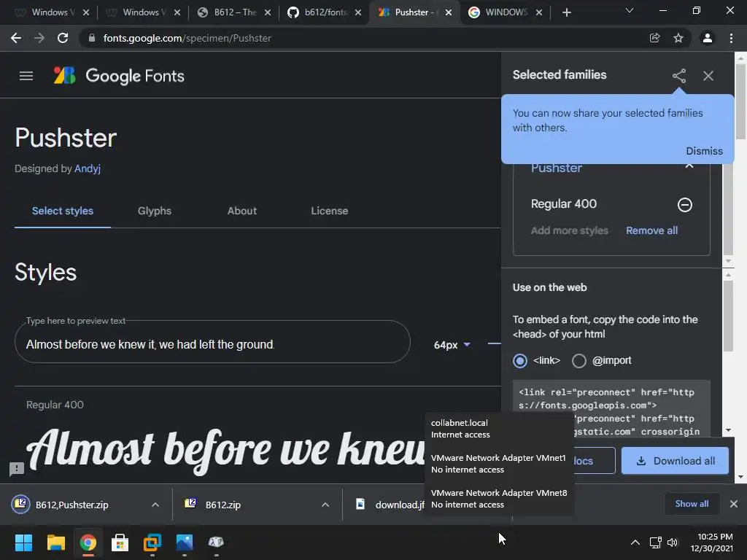Click the embed code text block
Viewport: 747px width, 560px height.
pyautogui.click(x=611, y=408)
